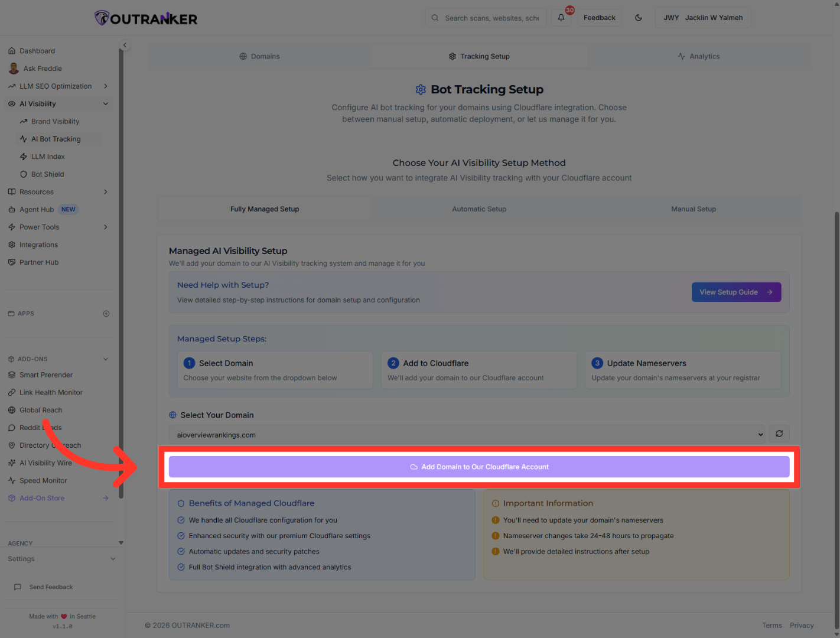Open the notification bell
The width and height of the screenshot is (840, 638).
pyautogui.click(x=561, y=18)
